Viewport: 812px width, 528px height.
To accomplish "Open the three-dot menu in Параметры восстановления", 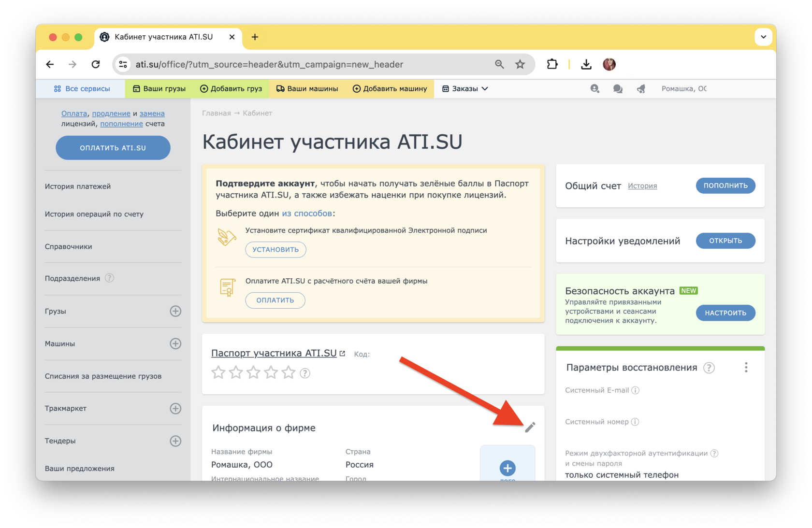I will click(746, 368).
